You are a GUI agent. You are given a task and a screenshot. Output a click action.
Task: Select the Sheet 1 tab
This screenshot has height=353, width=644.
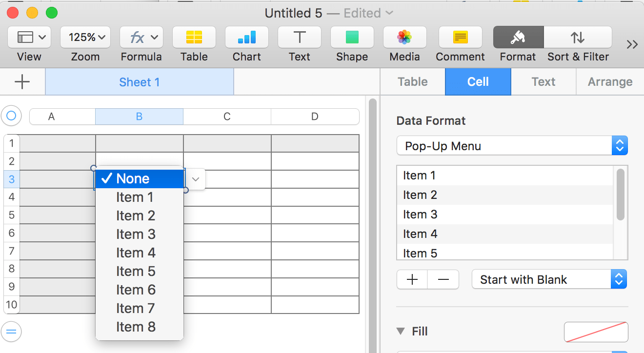139,81
